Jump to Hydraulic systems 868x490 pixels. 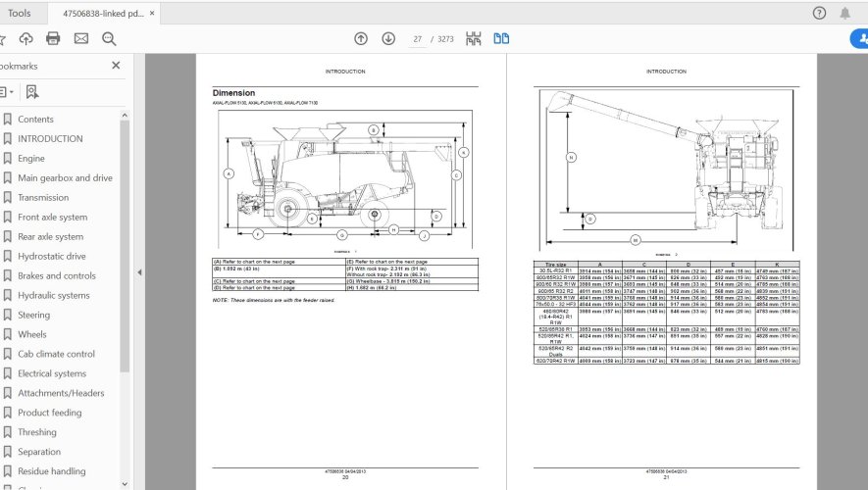(54, 295)
